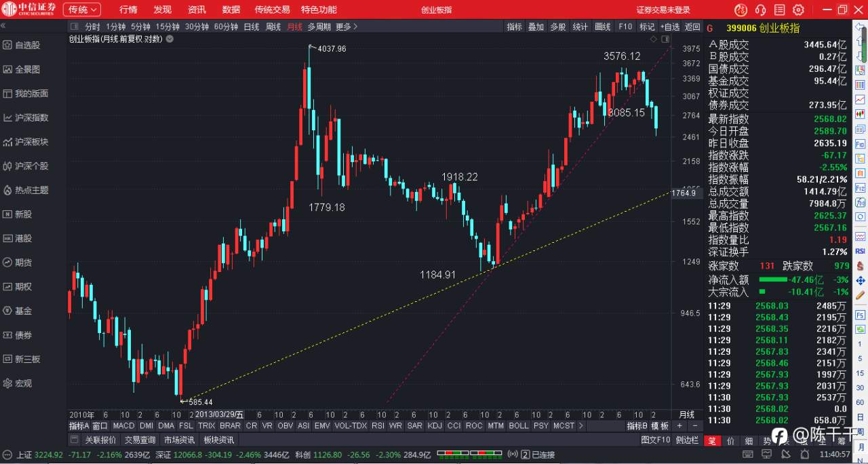The width and height of the screenshot is (868, 464).
Task: Select the pencil drawing tool on right strip
Action: (861, 295)
